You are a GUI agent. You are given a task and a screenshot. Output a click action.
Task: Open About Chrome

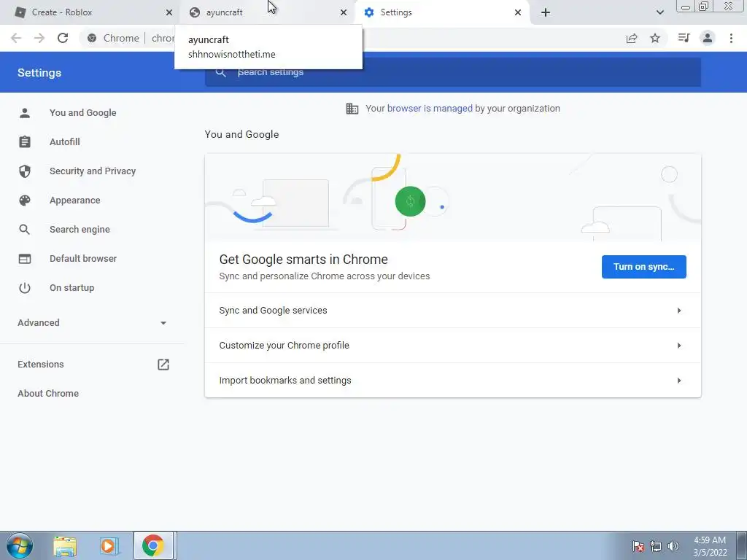pos(48,393)
